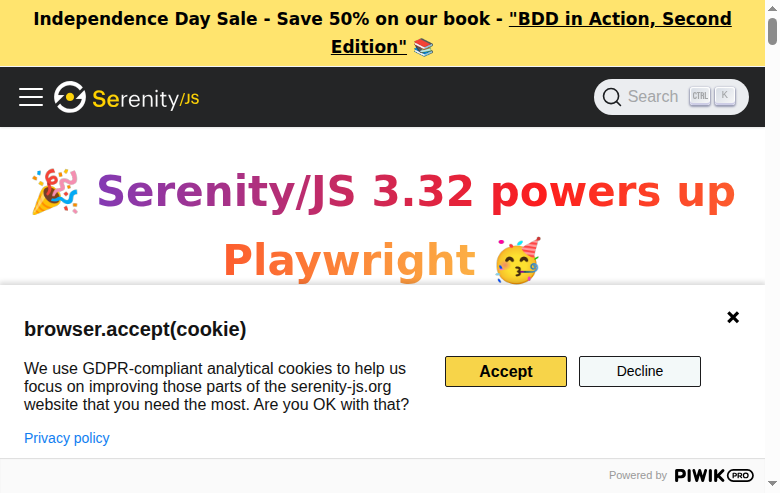Click the Search input field

click(x=671, y=97)
